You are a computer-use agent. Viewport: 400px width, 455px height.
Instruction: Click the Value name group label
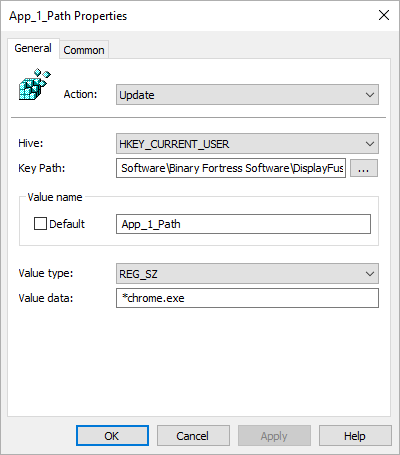pyautogui.click(x=55, y=197)
